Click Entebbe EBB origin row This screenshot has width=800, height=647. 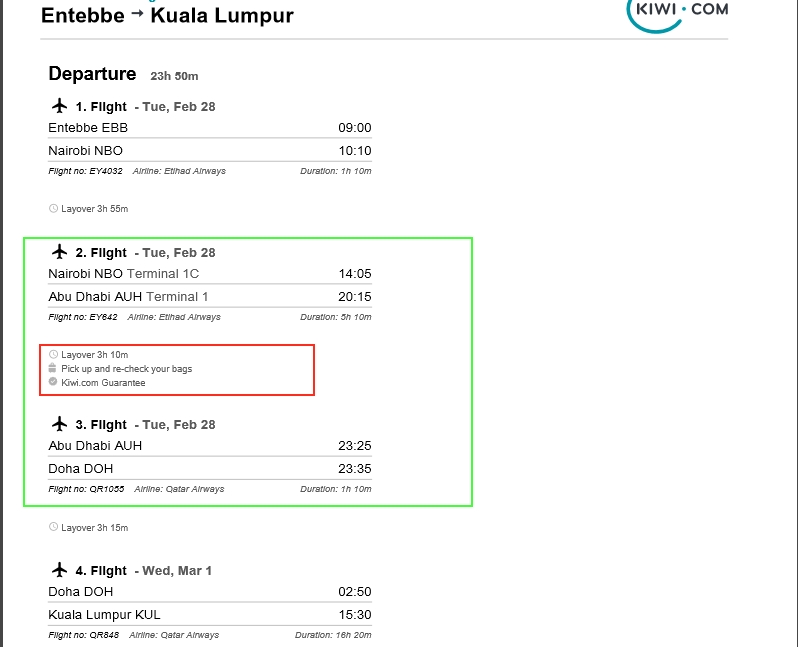click(210, 128)
